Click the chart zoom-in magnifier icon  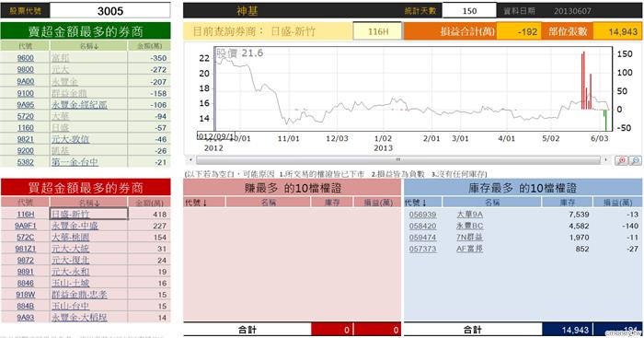tap(622, 160)
